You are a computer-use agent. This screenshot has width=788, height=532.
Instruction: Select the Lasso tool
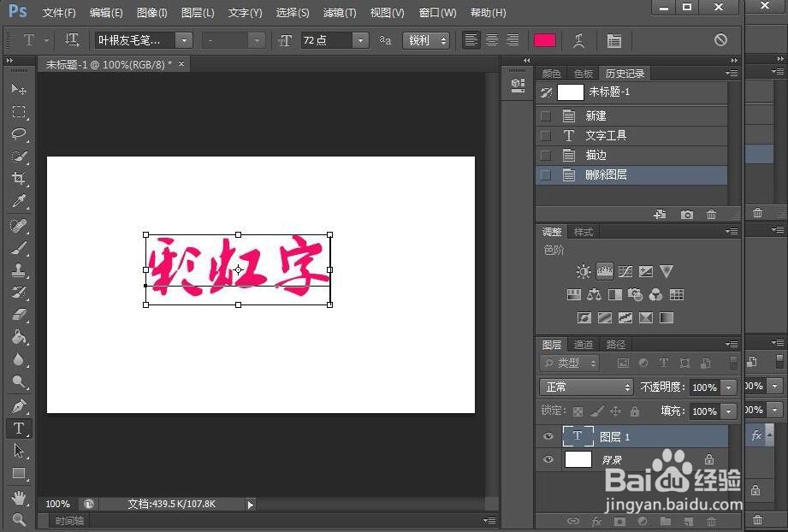coord(19,133)
